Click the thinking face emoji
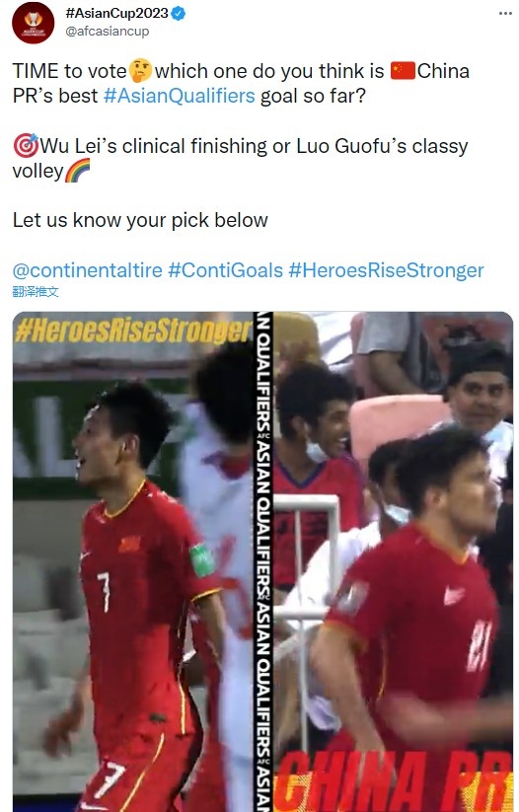Screen dimensions: 519x812 [x=140, y=70]
